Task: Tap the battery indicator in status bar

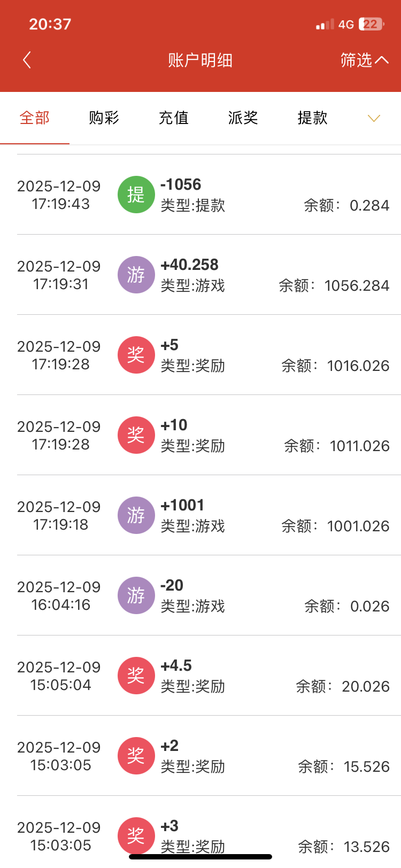Action: point(371,24)
